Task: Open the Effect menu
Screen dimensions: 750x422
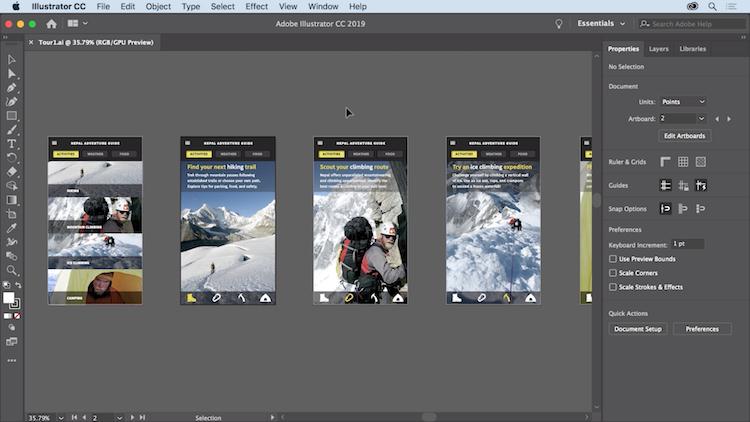Action: tap(256, 6)
